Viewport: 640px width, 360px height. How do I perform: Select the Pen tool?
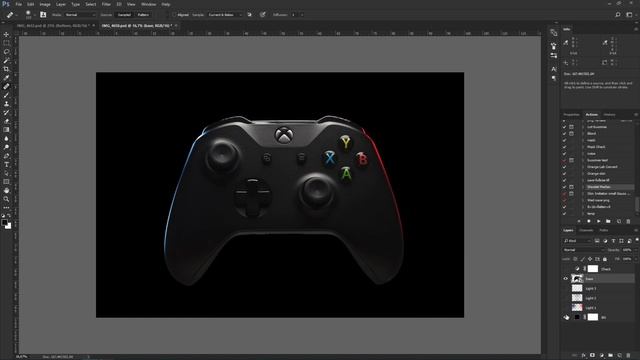point(6,156)
